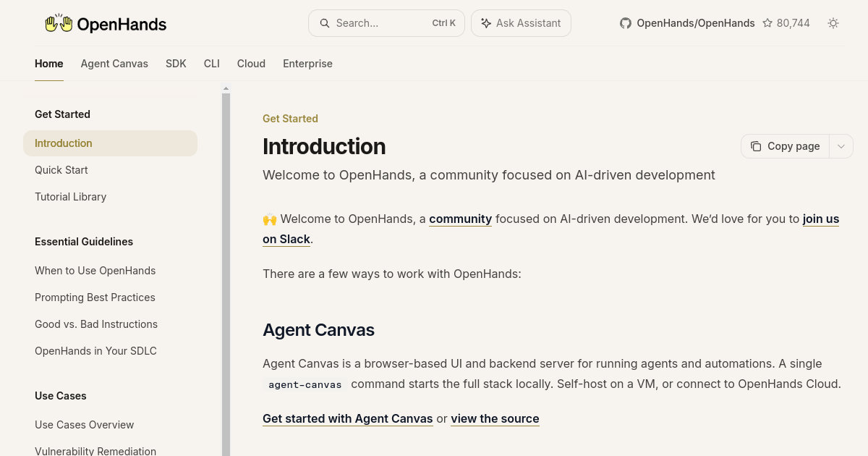This screenshot has width=868, height=456.
Task: Select Introduction in the sidebar
Action: [110, 143]
